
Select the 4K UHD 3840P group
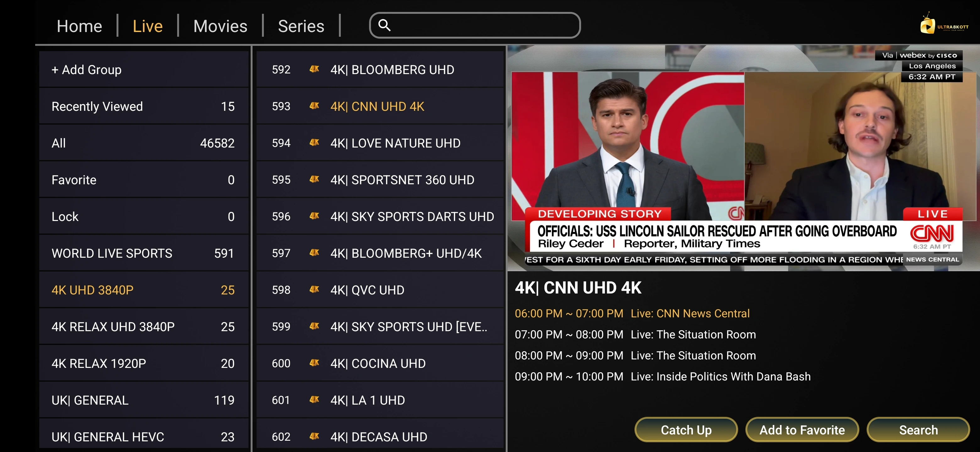[x=144, y=290]
